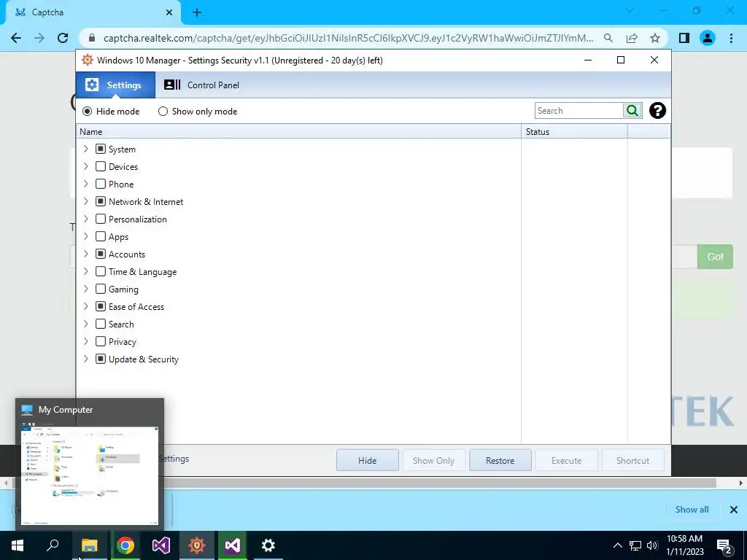Click the Hide button
747x560 pixels.
coord(368,461)
